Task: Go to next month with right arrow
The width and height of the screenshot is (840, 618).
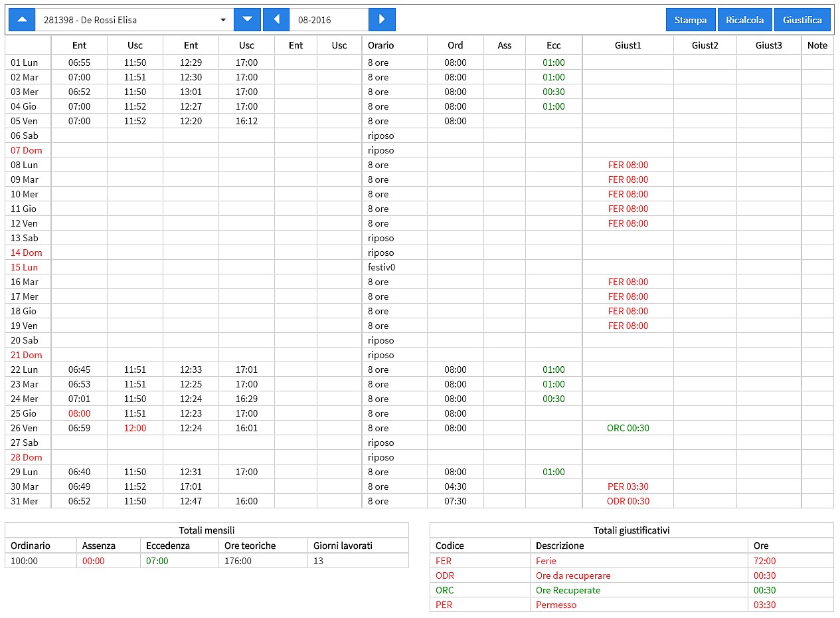Action: [x=382, y=20]
